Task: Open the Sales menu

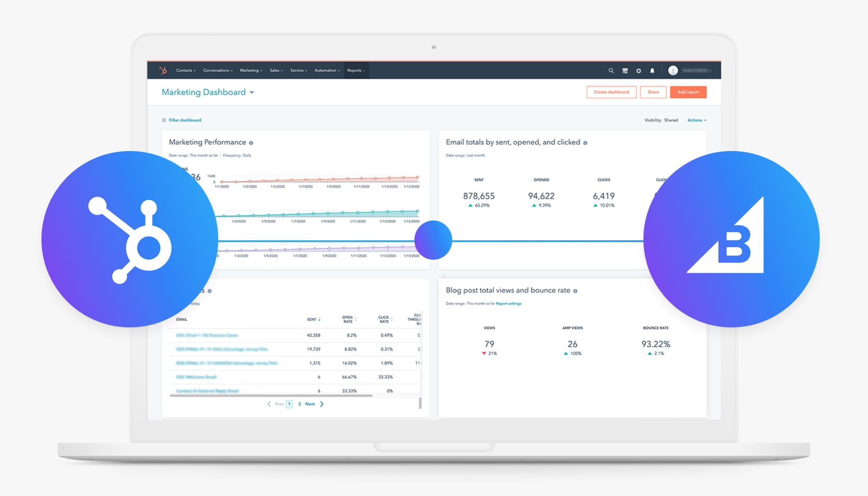Action: click(x=276, y=70)
